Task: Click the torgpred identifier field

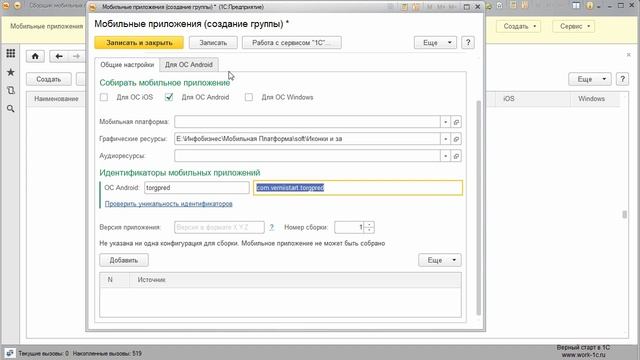Action: (197, 188)
